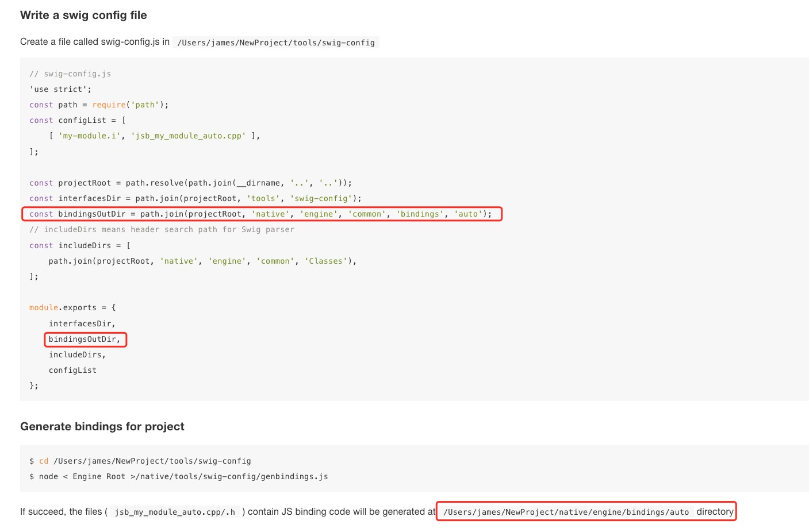Click the inline path after "Create a file called"
This screenshot has height=532, width=809.
click(x=275, y=43)
